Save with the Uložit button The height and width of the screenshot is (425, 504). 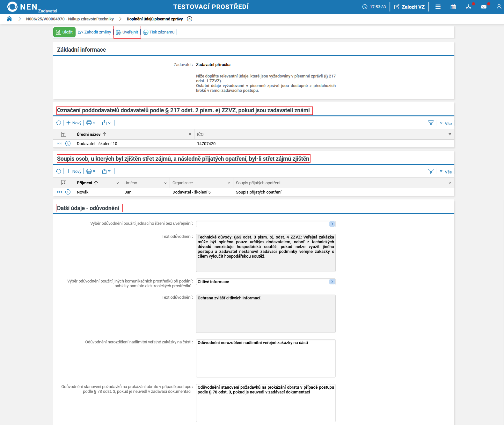click(64, 32)
